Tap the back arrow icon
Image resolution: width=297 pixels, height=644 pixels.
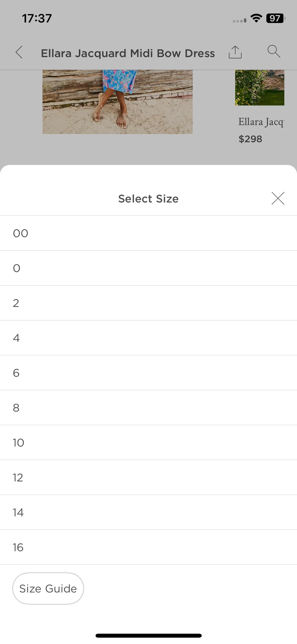[x=19, y=52]
